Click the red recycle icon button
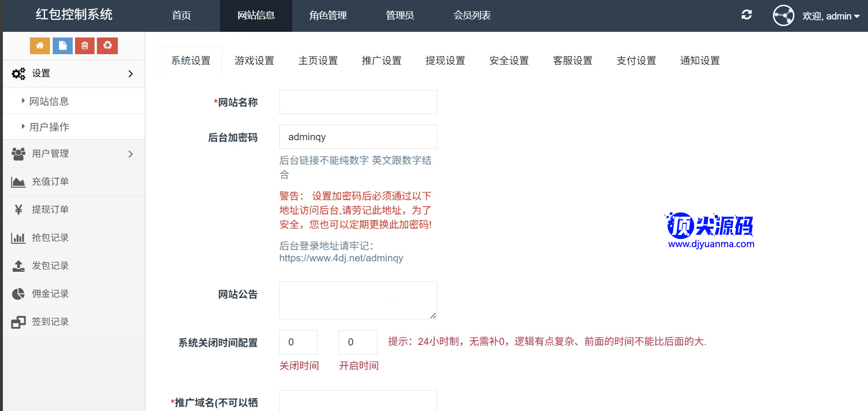 pos(107,46)
